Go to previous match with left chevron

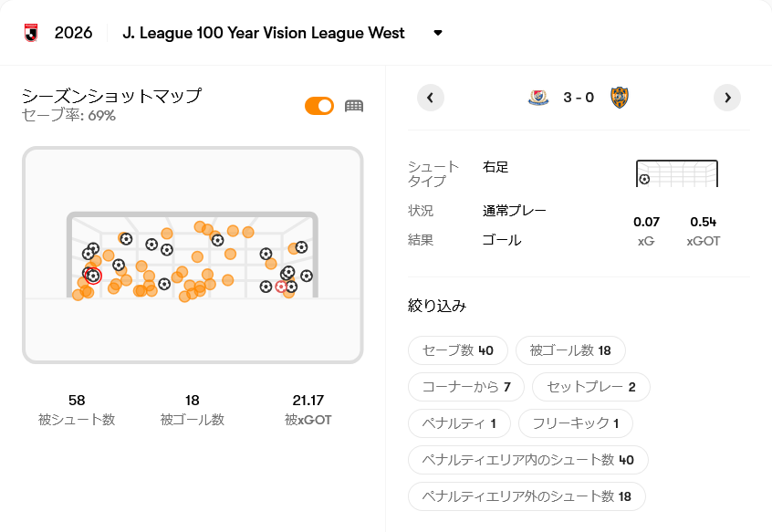click(431, 98)
